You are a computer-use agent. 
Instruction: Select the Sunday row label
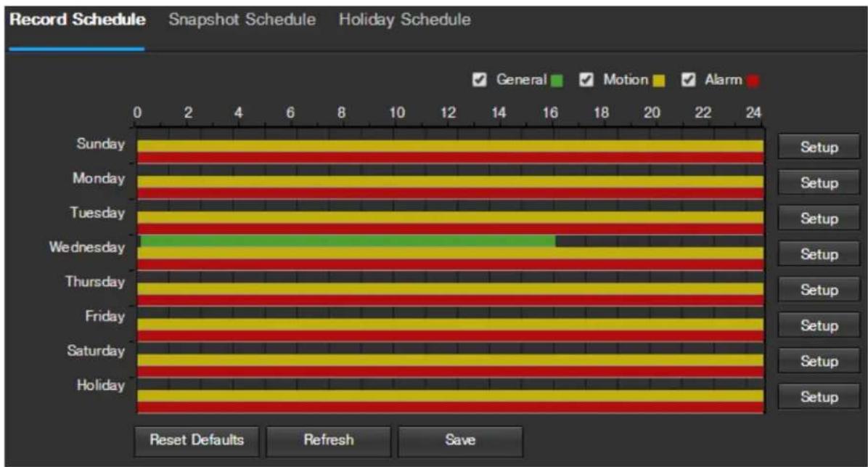point(101,144)
